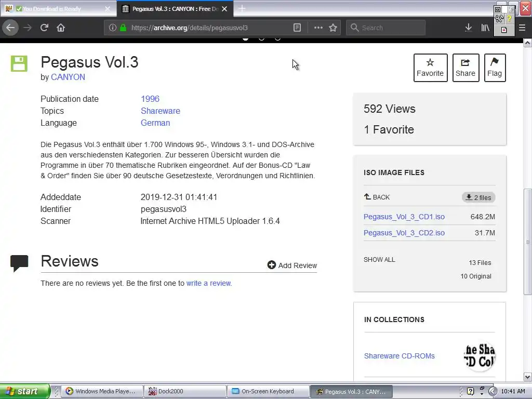Viewport: 532px width, 399px height.
Task: Click the top-left dock window icon
Action: (498, 9)
